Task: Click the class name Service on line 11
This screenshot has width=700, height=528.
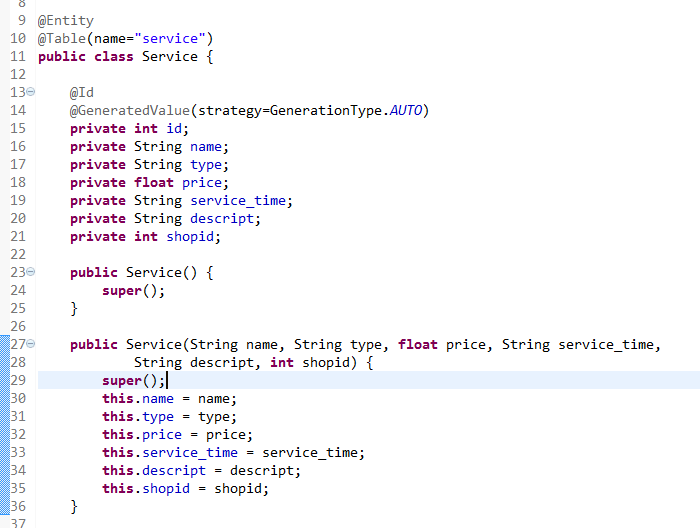Action: tap(170, 57)
